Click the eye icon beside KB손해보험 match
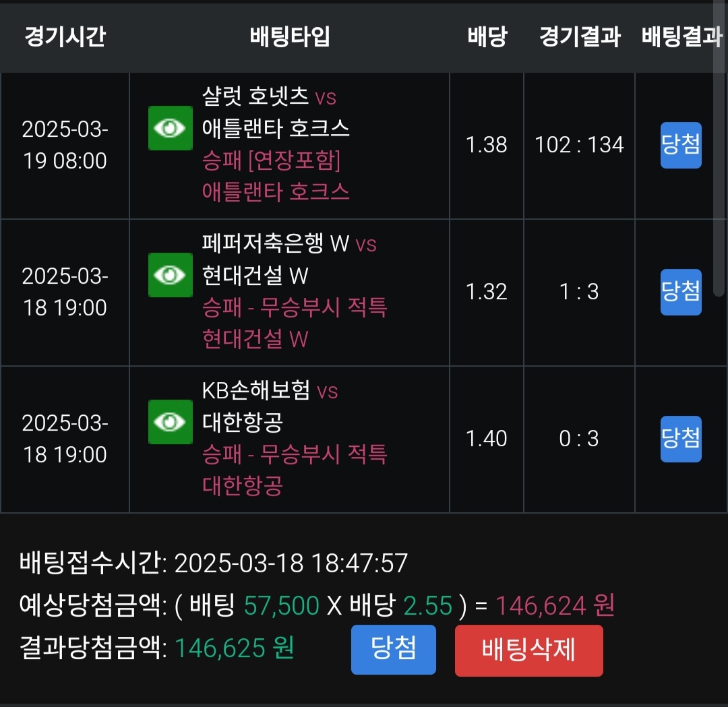This screenshot has width=728, height=707. [x=170, y=421]
